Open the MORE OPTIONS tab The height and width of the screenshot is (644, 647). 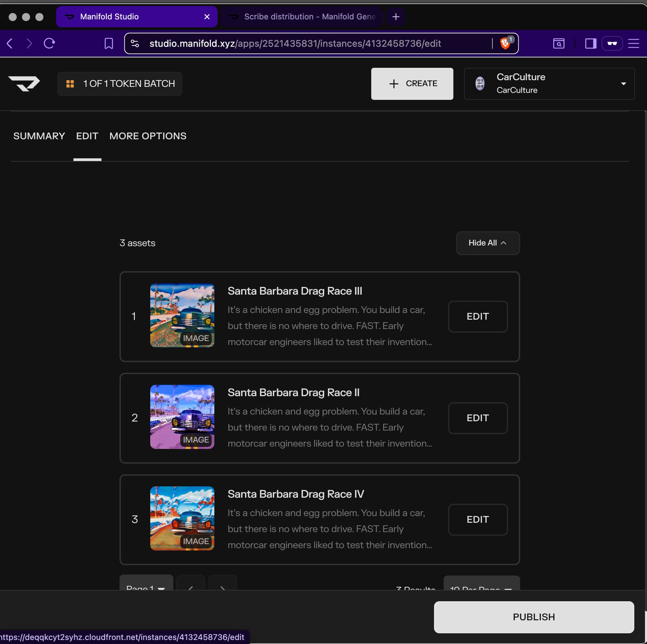(148, 136)
